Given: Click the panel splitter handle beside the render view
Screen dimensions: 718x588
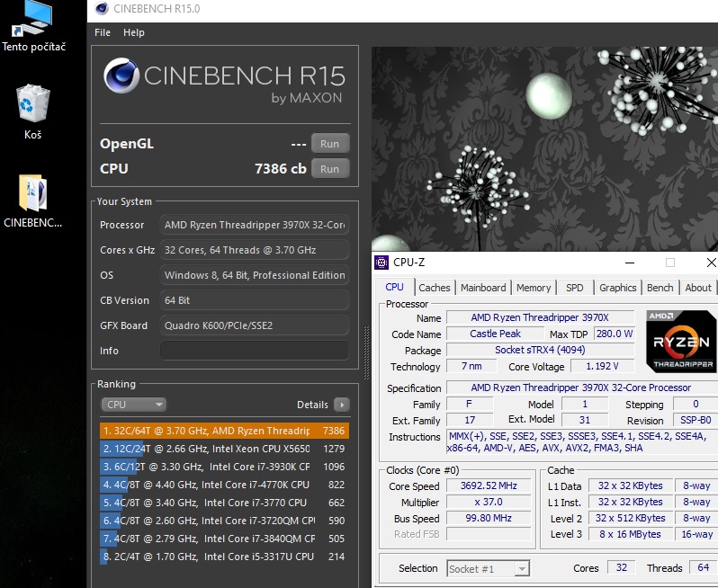Looking at the screenshot, I should click(366, 352).
